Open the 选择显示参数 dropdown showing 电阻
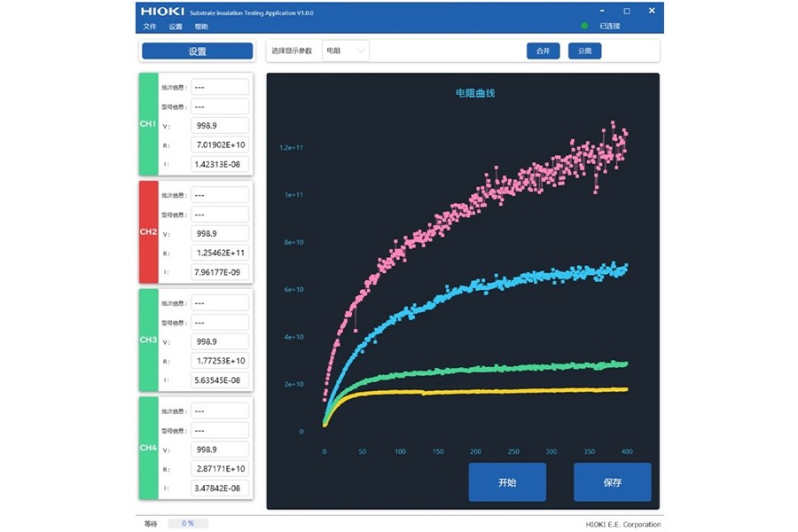 (x=346, y=51)
